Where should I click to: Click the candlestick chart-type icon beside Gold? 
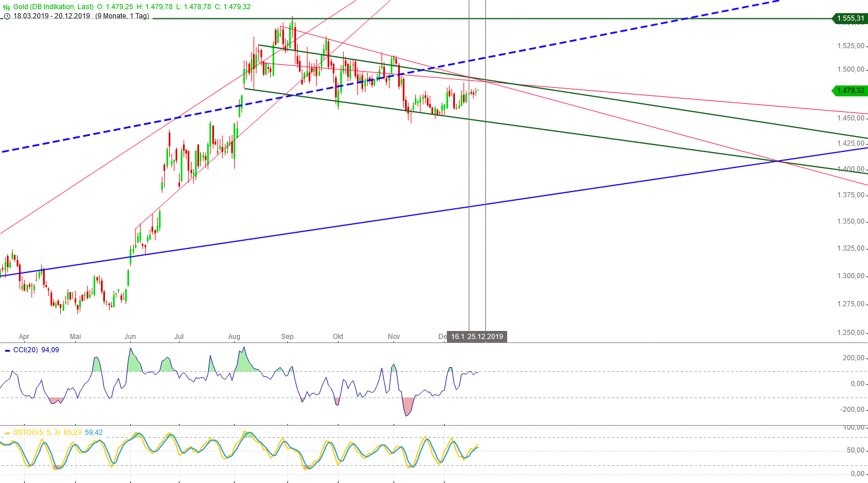pos(7,7)
